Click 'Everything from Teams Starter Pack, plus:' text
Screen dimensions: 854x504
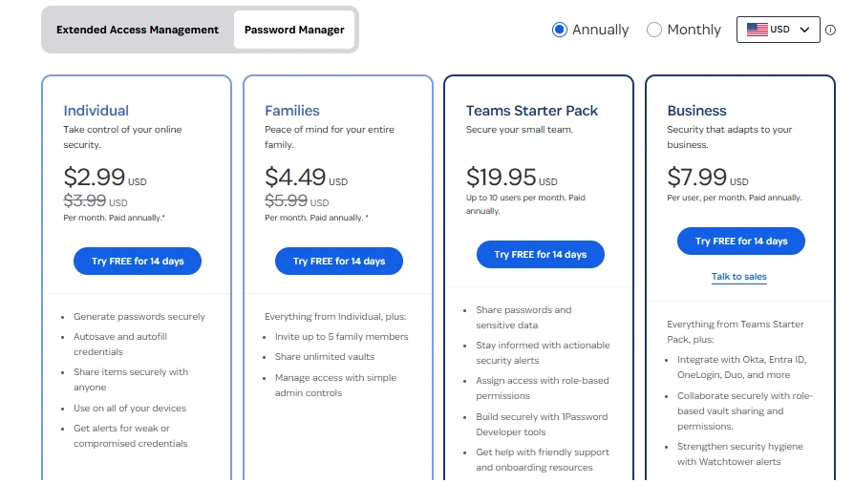point(736,332)
